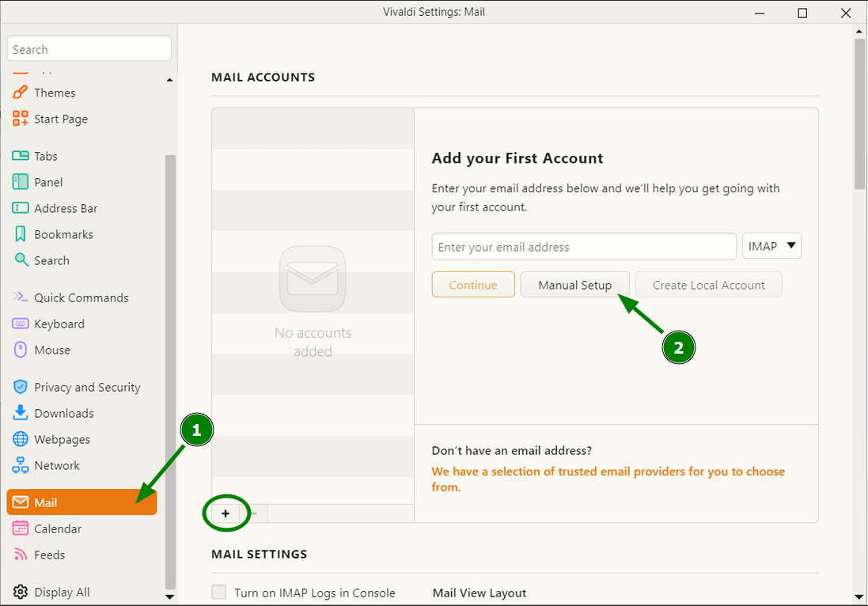Click the Feeds RSS icon
Screen dimensions: 868x606
(x=20, y=554)
